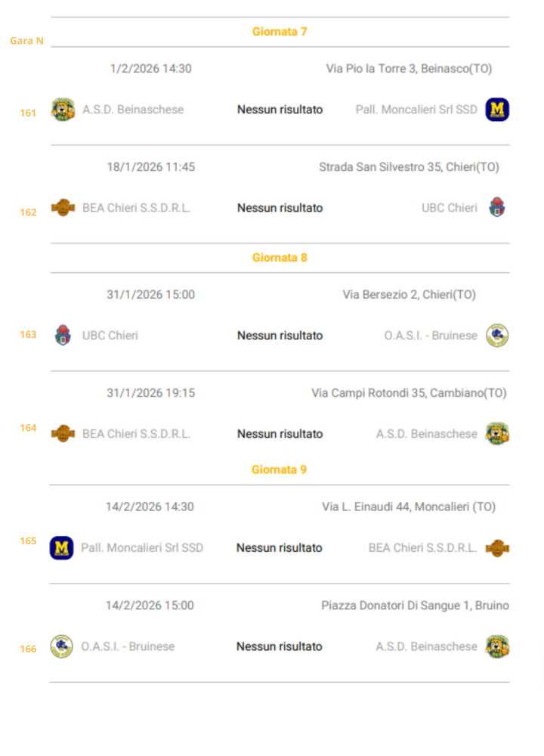Click the A.S.D. Beinaschese logo in game 161
The height and width of the screenshot is (756, 544).
(63, 110)
